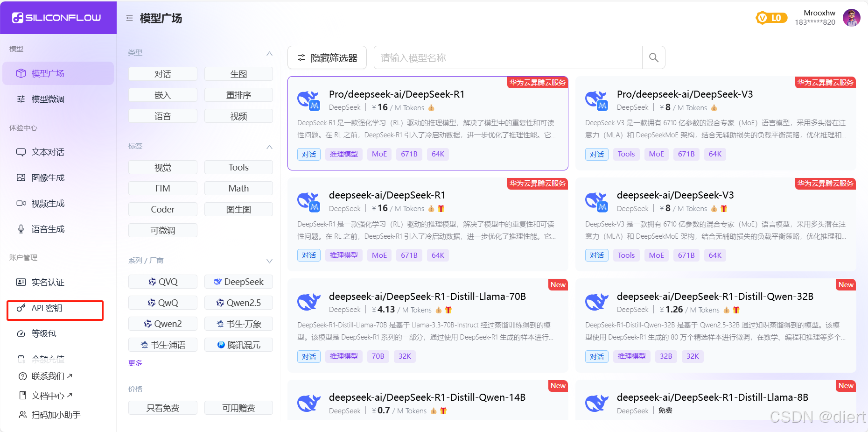This screenshot has height=432, width=868.
Task: Toggle the 可用赠费 price filter
Action: (x=238, y=408)
